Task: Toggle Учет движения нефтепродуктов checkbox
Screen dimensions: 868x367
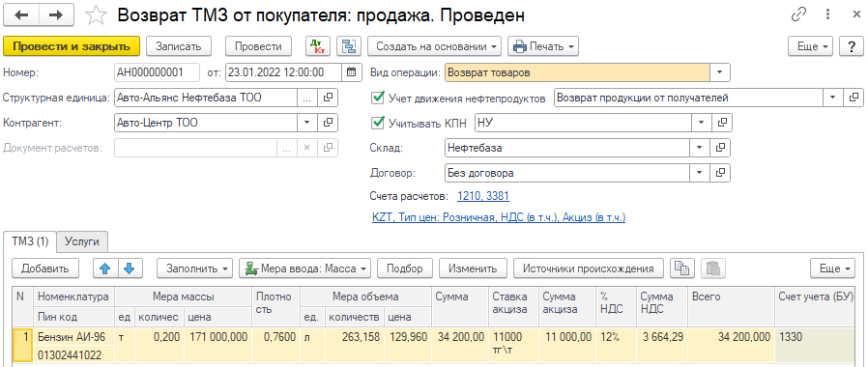Action: coord(379,98)
